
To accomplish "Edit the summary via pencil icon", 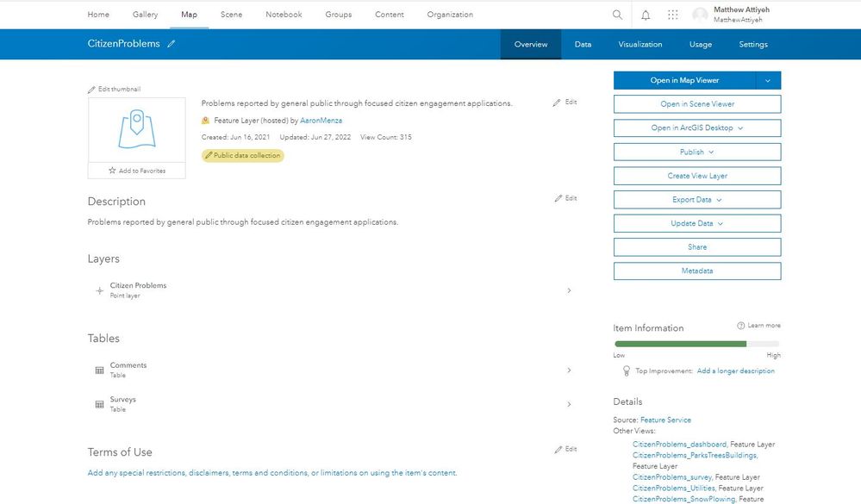I will 557,103.
